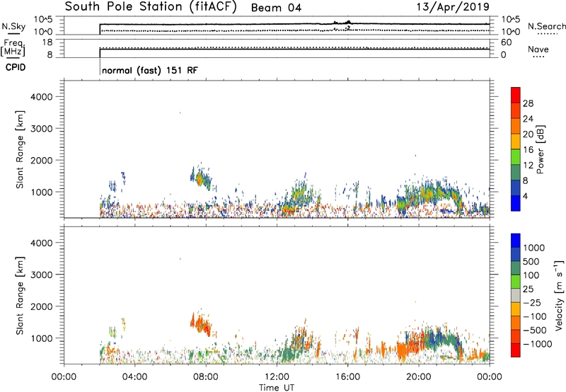Click the light green 25–100 segment of Velocity color bar
The image size is (566, 392).
(x=516, y=282)
